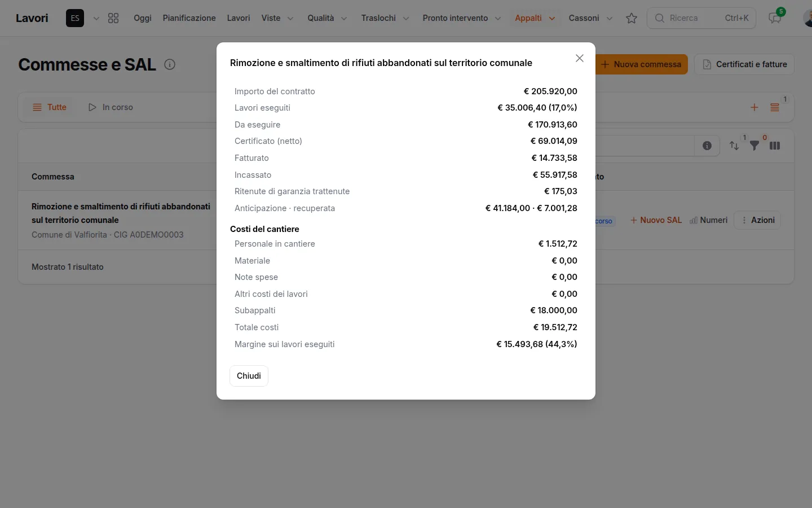
Task: Open the column chooser icon
Action: pyautogui.click(x=775, y=146)
